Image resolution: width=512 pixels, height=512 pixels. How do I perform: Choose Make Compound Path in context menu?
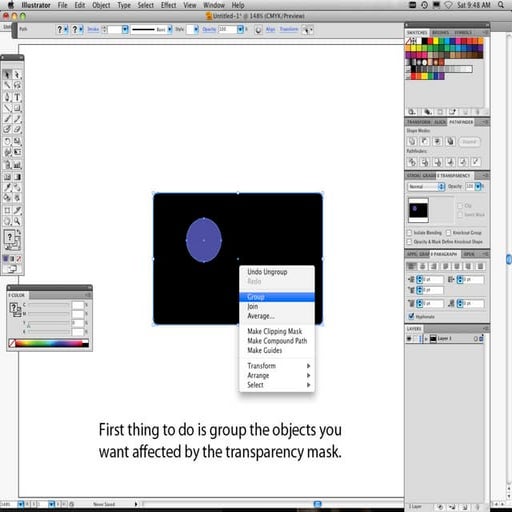(x=277, y=341)
